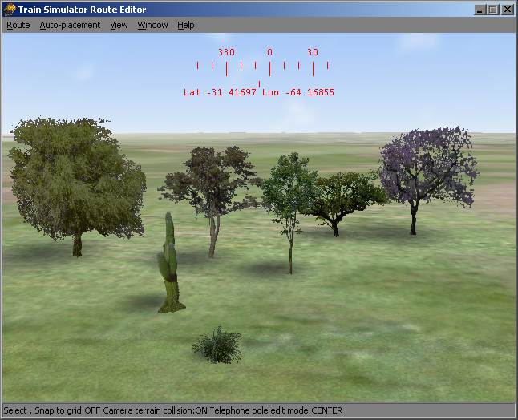
Task: Click the compass heading 0 marker
Action: click(x=269, y=52)
